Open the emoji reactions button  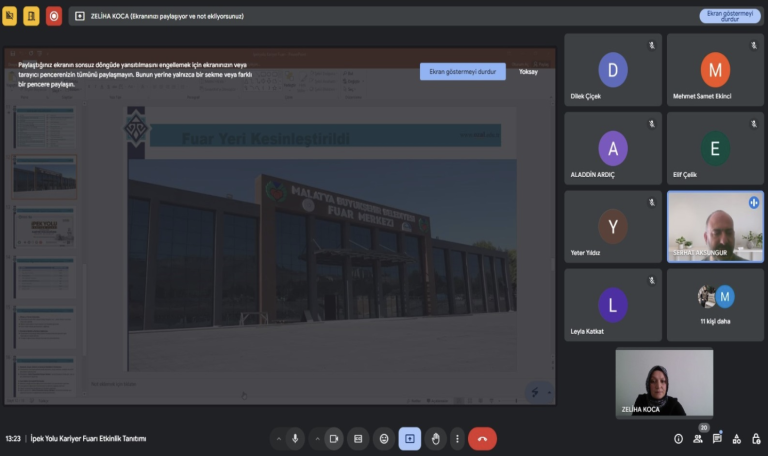pos(384,438)
